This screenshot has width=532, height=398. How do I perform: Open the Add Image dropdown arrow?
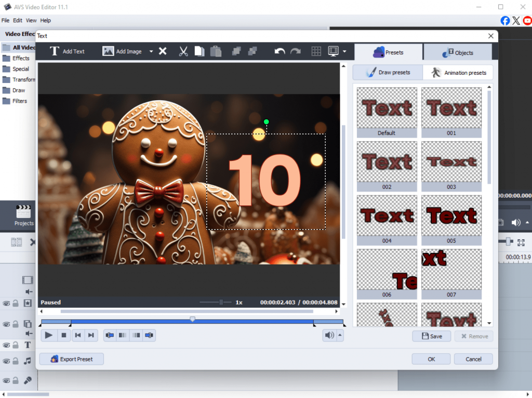coord(151,51)
